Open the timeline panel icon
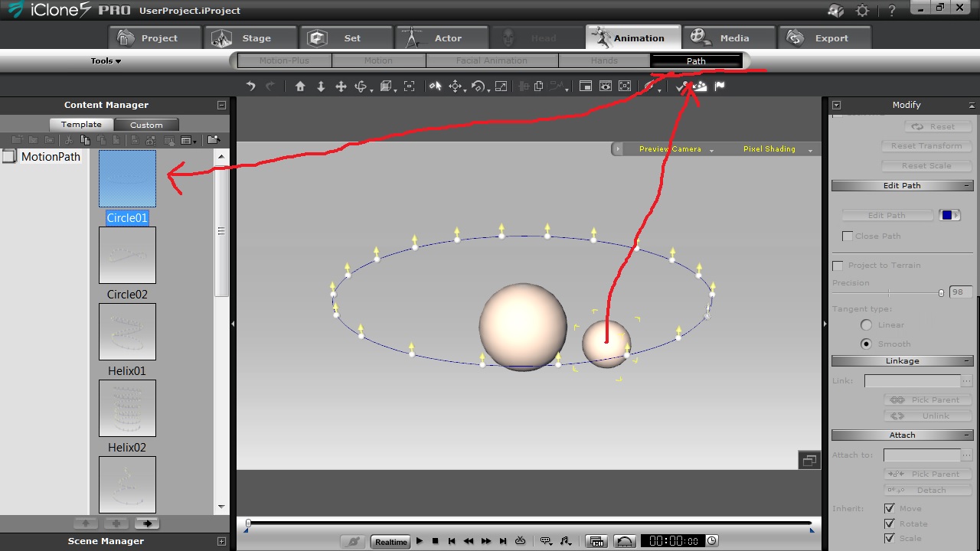980x551 pixels. 596,541
